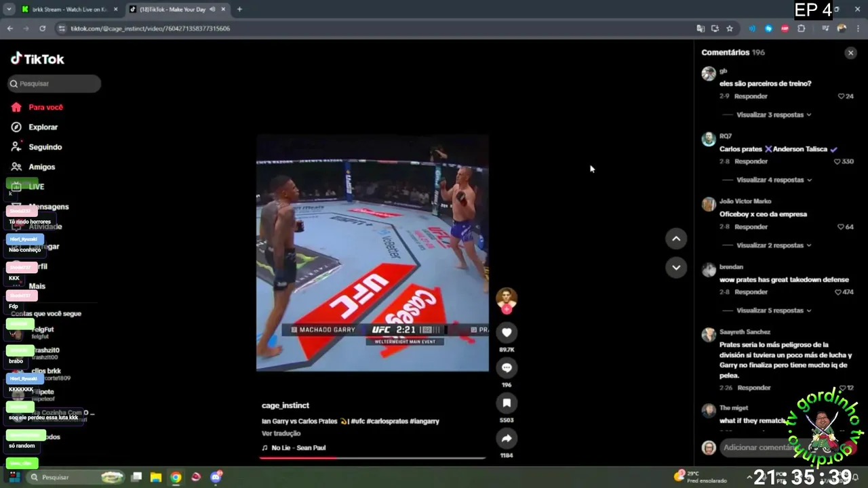
Task: Like Saayreth Sanchez's comment
Action: 842,388
